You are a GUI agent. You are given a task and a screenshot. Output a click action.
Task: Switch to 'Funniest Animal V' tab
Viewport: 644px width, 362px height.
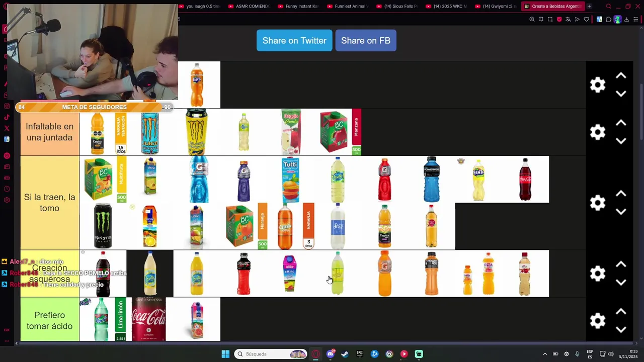tap(348, 7)
